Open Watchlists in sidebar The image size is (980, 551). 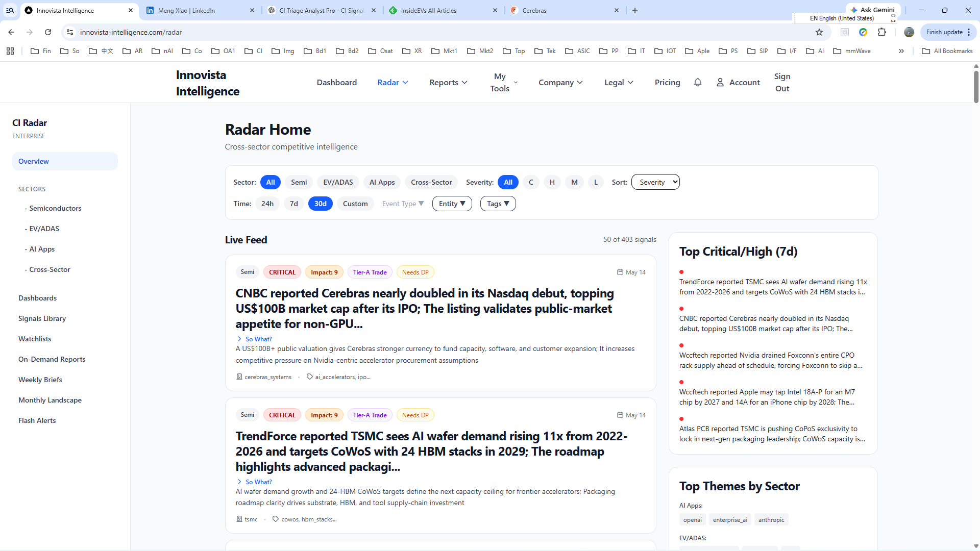click(x=35, y=339)
